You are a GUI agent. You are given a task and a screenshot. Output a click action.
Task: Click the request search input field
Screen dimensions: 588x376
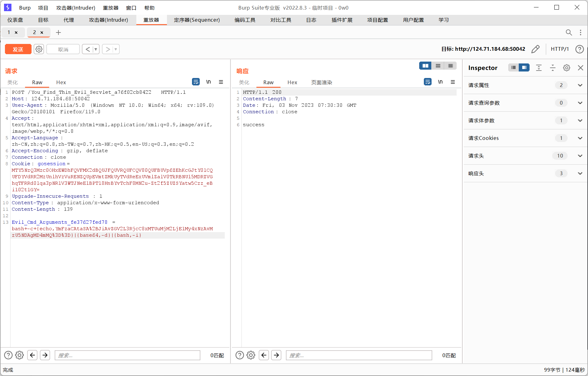click(x=127, y=355)
